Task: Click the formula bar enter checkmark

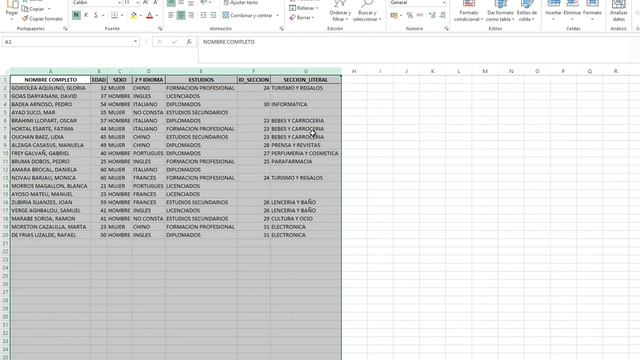Action: click(174, 42)
